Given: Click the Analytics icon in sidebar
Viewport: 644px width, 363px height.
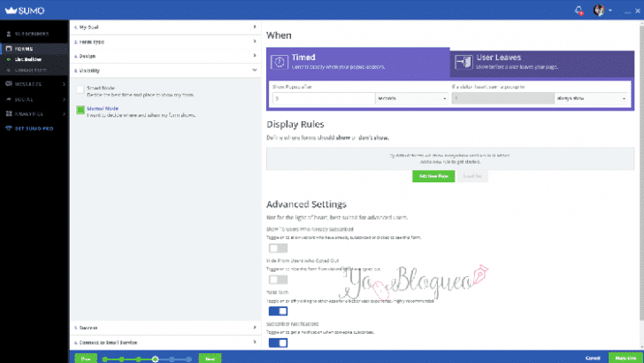Looking at the screenshot, I should (x=7, y=114).
